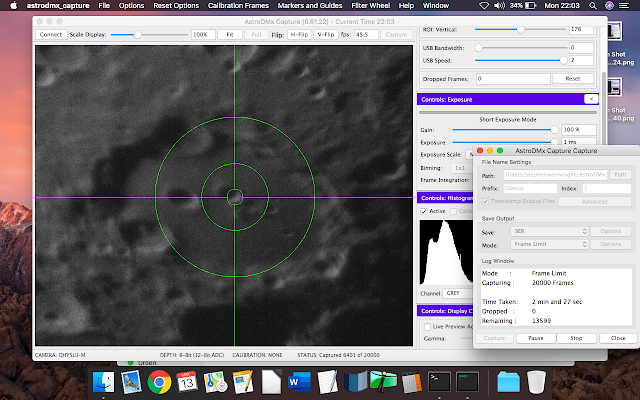Toggle the checkbox right of Active in Histogram
The image size is (640, 400).
point(453,211)
